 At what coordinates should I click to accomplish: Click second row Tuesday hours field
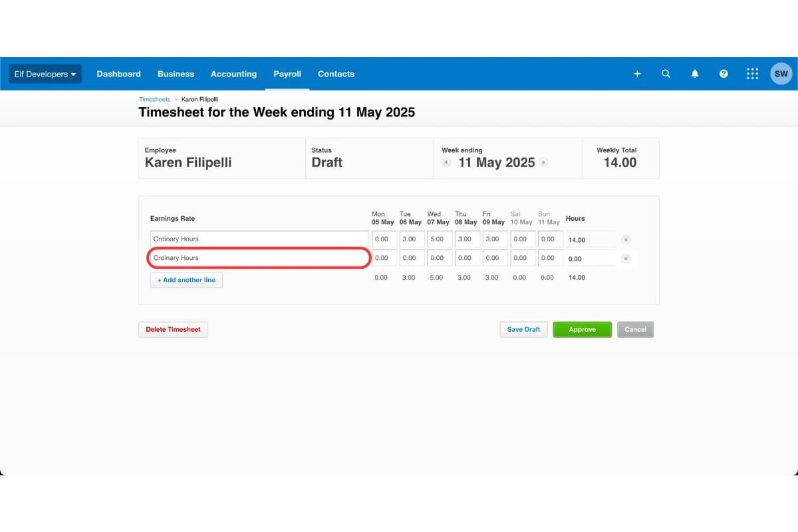tap(412, 257)
